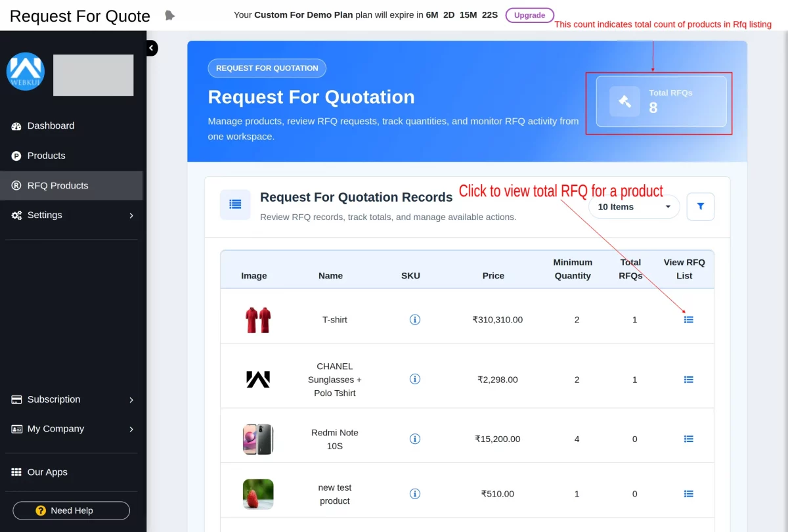The image size is (788, 532).
Task: Expand the My Company submenu chevron
Action: click(x=131, y=430)
